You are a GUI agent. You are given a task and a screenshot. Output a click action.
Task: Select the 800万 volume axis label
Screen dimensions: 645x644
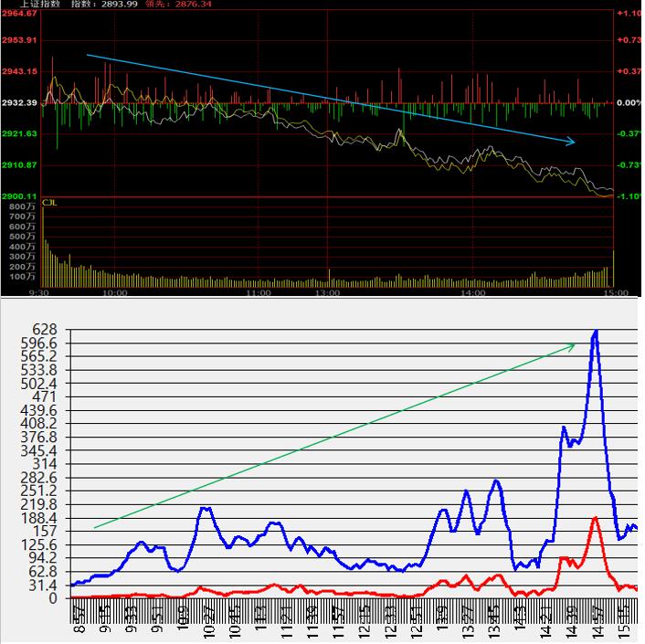pyautogui.click(x=22, y=206)
